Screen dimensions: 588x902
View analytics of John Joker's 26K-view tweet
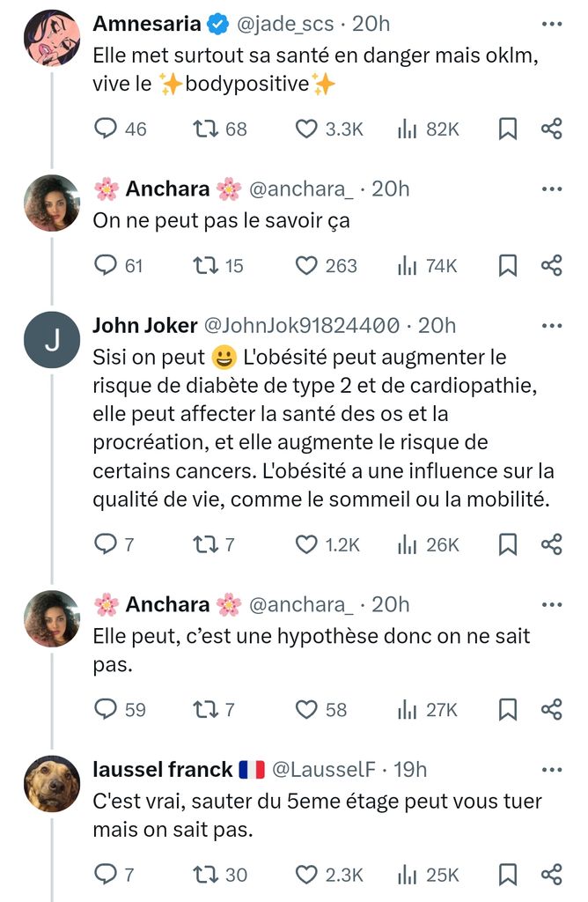407,545
